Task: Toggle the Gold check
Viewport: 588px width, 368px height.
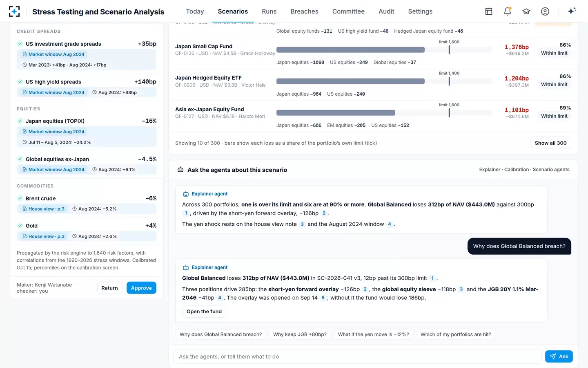Action: [20, 226]
